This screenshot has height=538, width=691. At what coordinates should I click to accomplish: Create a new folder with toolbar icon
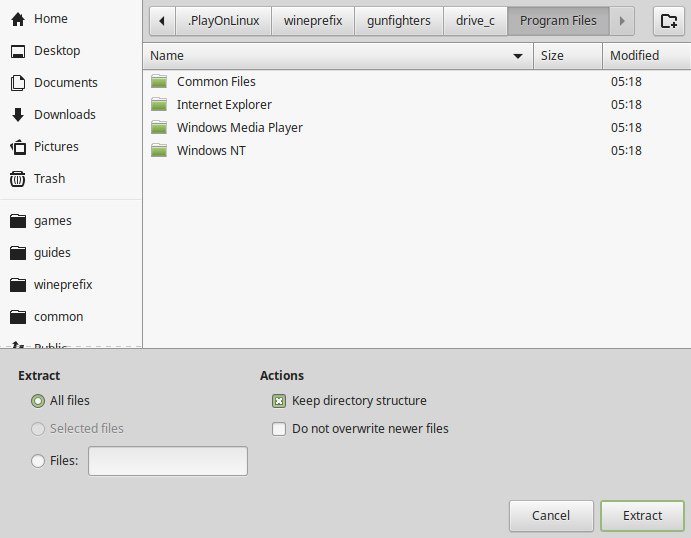pos(669,21)
